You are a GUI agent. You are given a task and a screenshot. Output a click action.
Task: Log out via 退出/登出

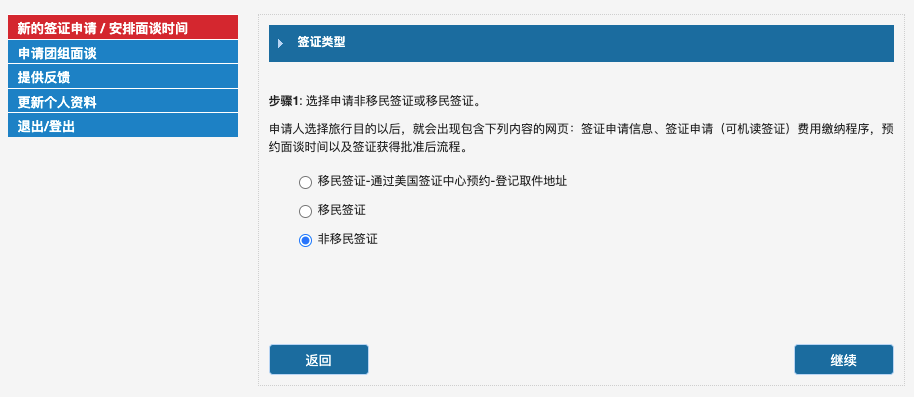[123, 125]
